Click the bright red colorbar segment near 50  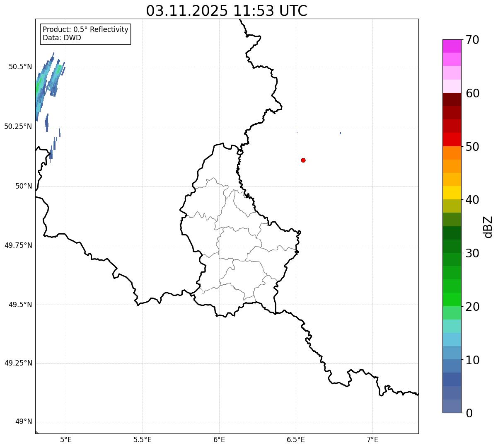pos(452,140)
